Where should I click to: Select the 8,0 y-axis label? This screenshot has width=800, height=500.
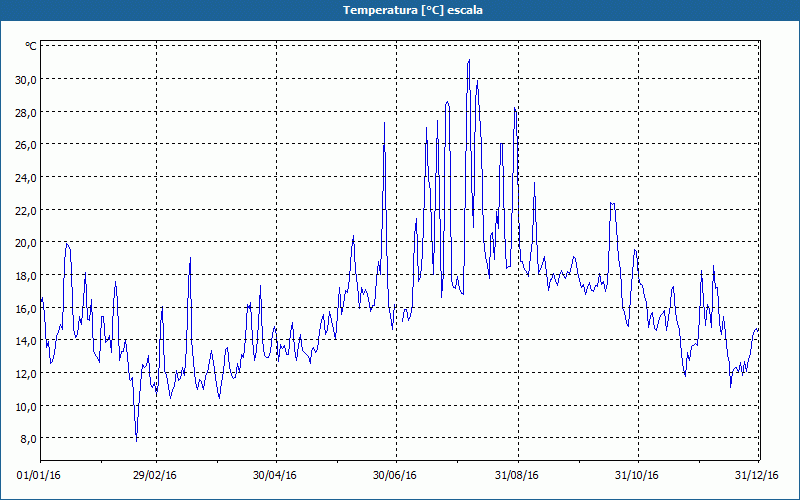28,439
